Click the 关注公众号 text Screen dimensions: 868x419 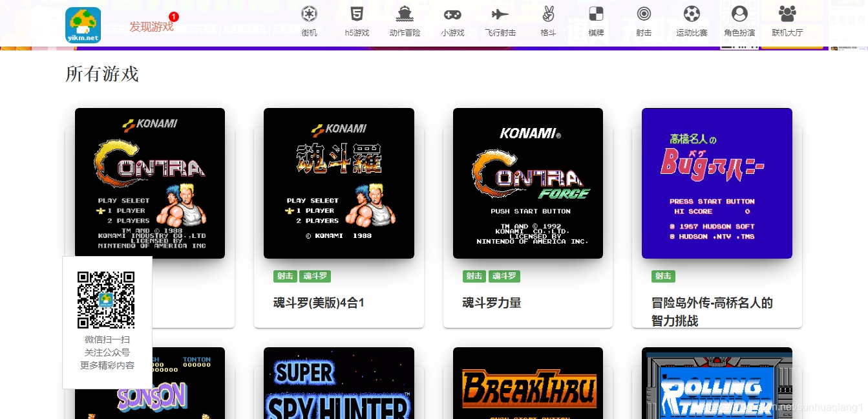[107, 352]
